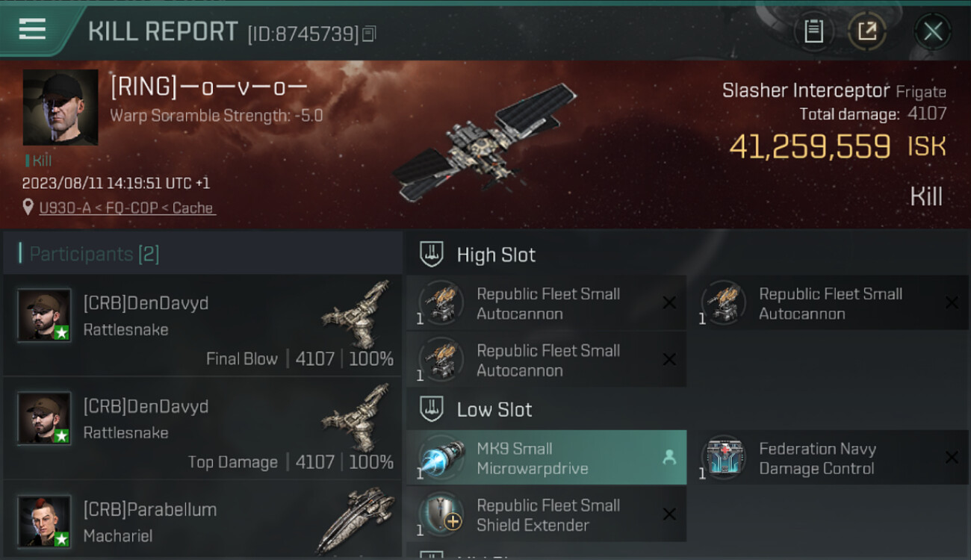Click the Federation Navy Damage Control icon
The height and width of the screenshot is (560, 971).
coord(724,458)
